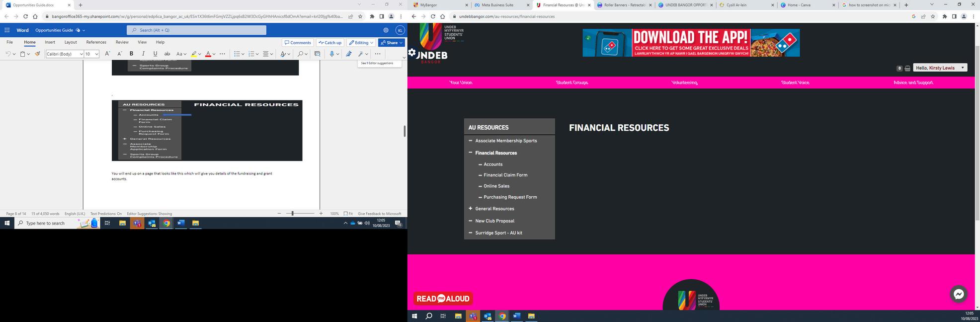
Task: Open the Editor pen icon
Action: [349, 54]
